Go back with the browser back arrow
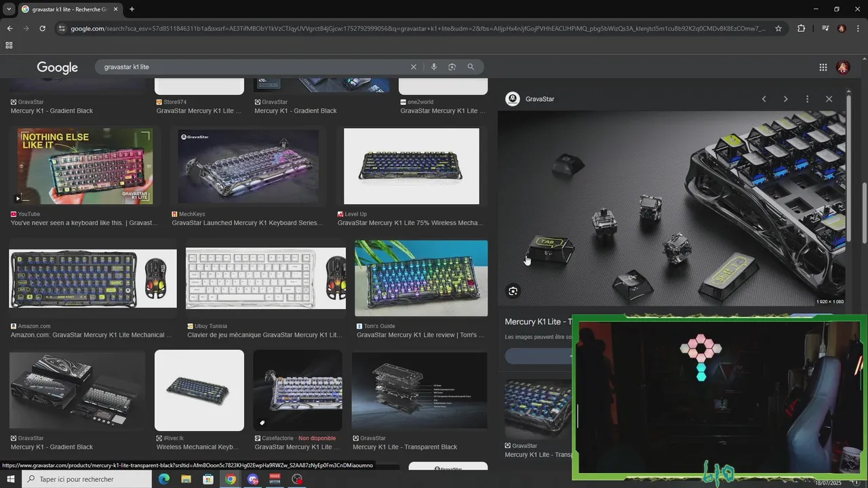 tap(9, 28)
